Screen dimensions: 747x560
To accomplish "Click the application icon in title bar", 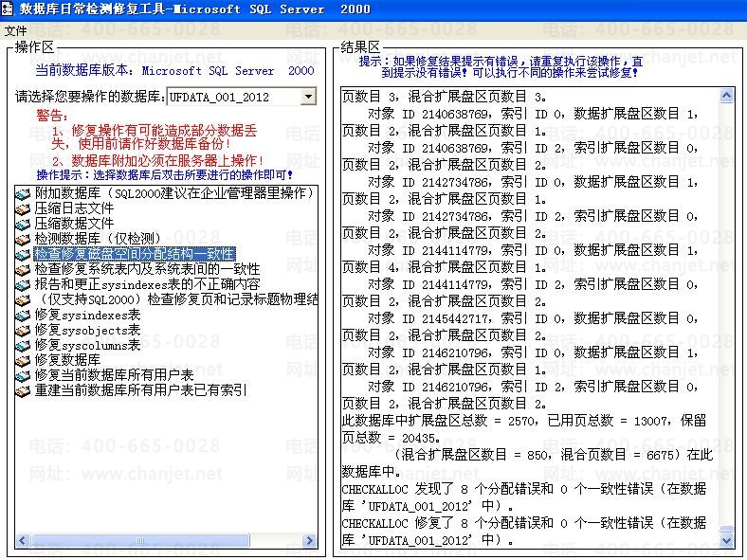I will pos(7,9).
